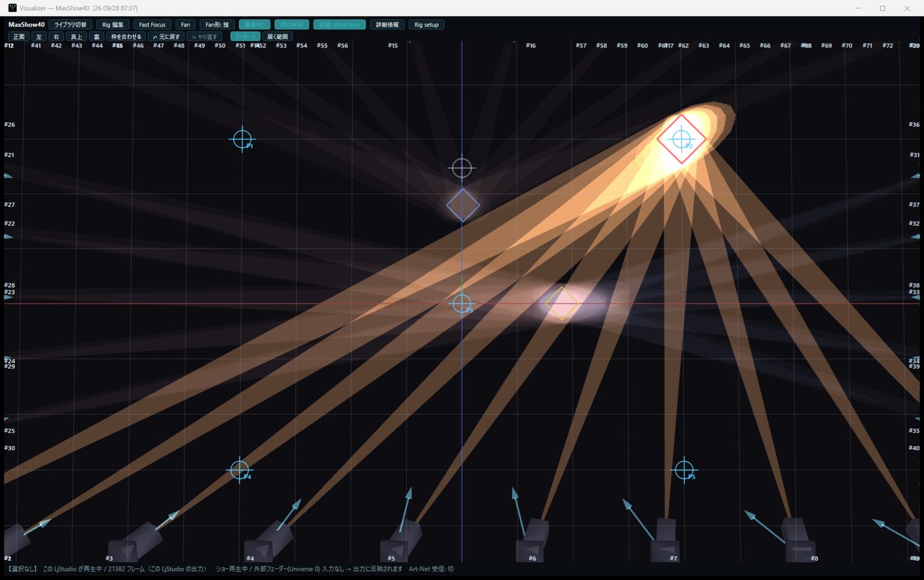Switch to the 真上 top view
The height and width of the screenshot is (580, 924).
(77, 36)
